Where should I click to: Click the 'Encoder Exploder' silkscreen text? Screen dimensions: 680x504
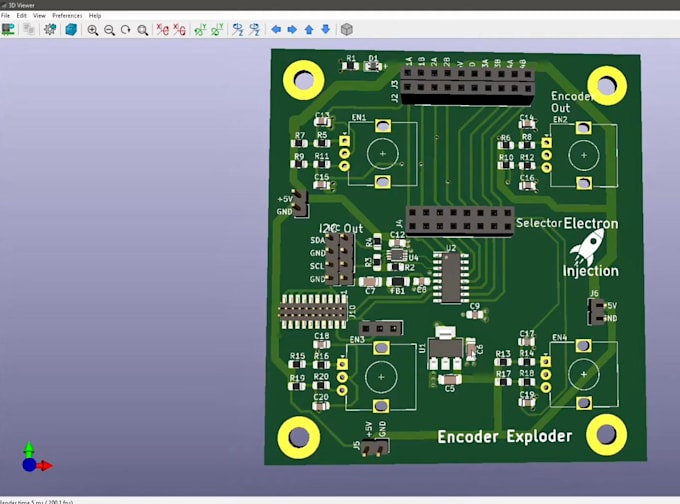(504, 436)
